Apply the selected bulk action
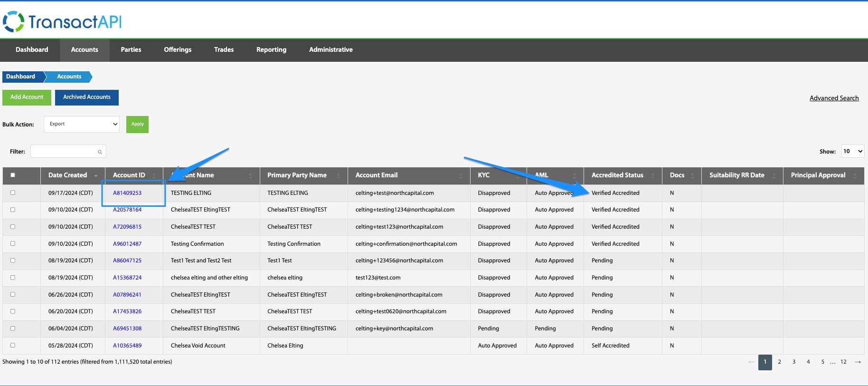 [x=137, y=124]
